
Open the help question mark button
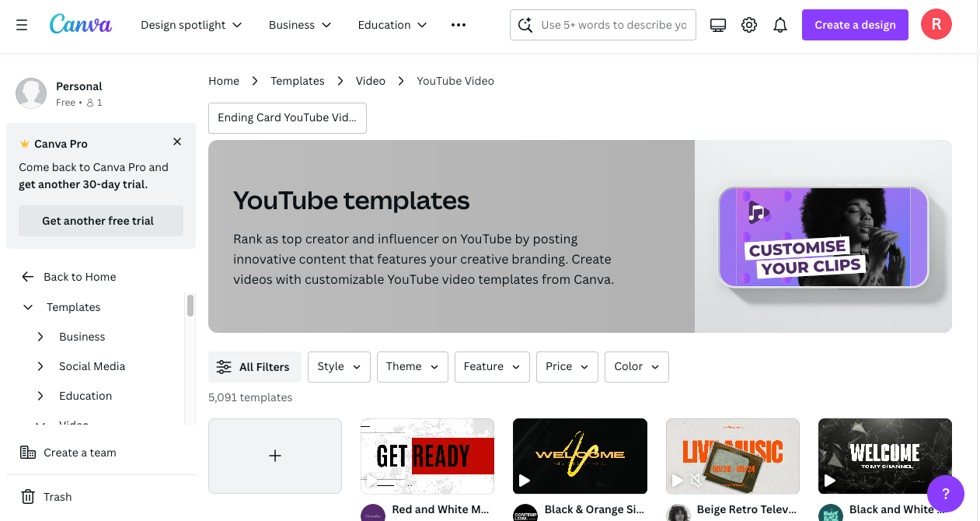[x=946, y=494]
